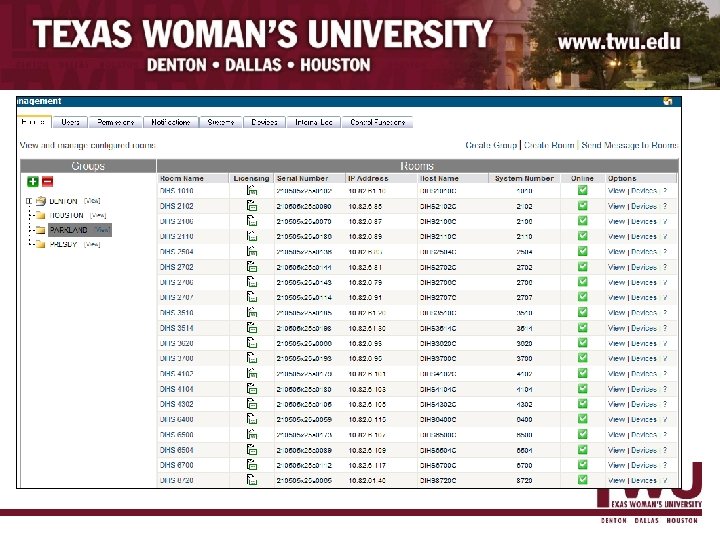This screenshot has height=540, width=720.
Task: Switch to the Rooms tab
Action: (x=34, y=122)
